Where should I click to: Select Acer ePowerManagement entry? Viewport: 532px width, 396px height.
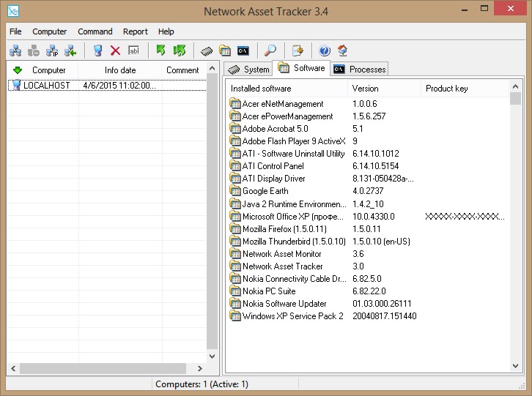[x=288, y=116]
